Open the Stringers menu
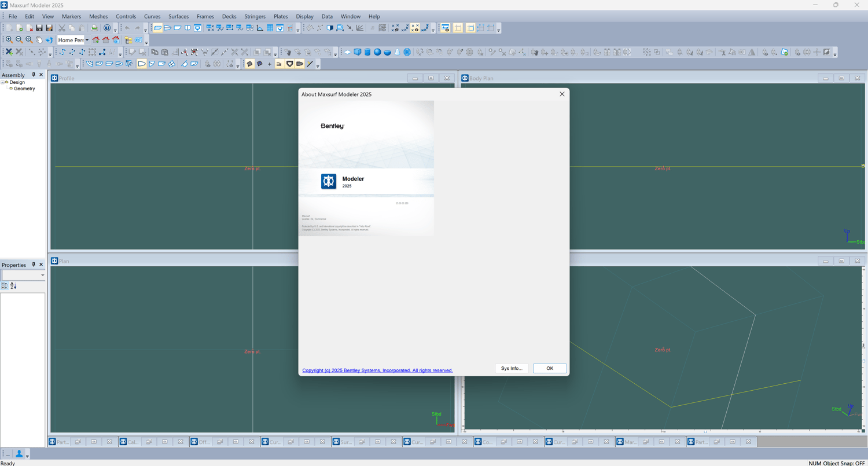Image resolution: width=868 pixels, height=466 pixels. [255, 16]
